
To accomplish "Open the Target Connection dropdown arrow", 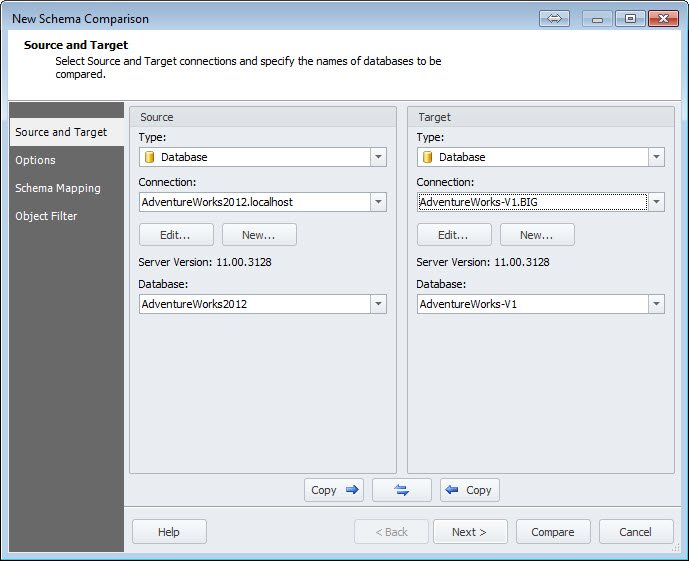I will tap(656, 202).
